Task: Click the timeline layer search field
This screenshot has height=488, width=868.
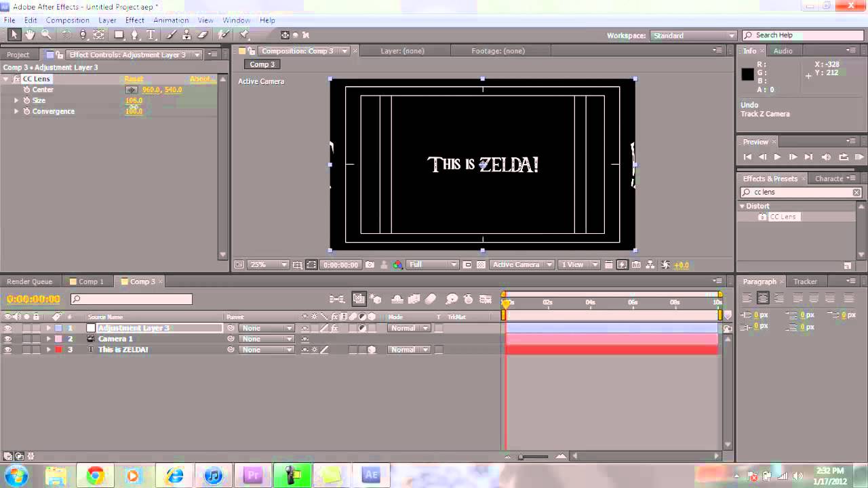Action: click(132, 299)
